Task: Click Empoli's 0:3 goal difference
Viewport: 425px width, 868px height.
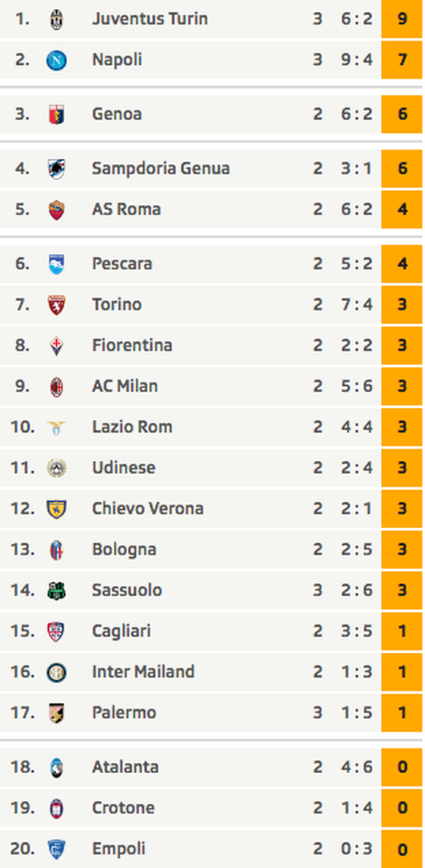Action: (356, 848)
